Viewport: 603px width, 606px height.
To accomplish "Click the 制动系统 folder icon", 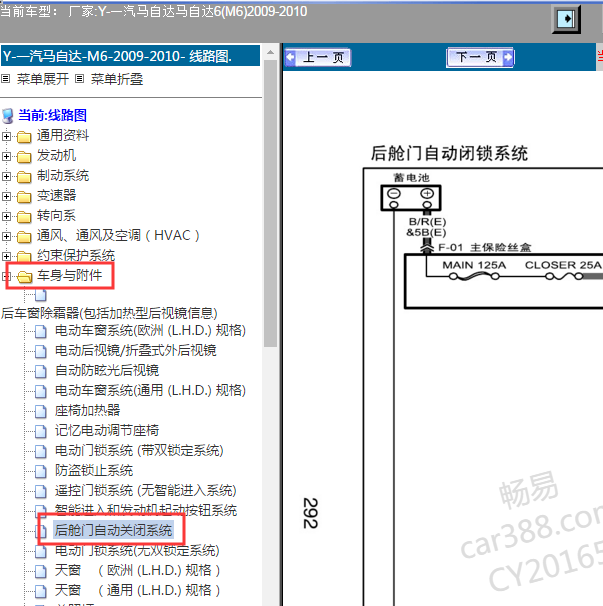I will tap(24, 177).
